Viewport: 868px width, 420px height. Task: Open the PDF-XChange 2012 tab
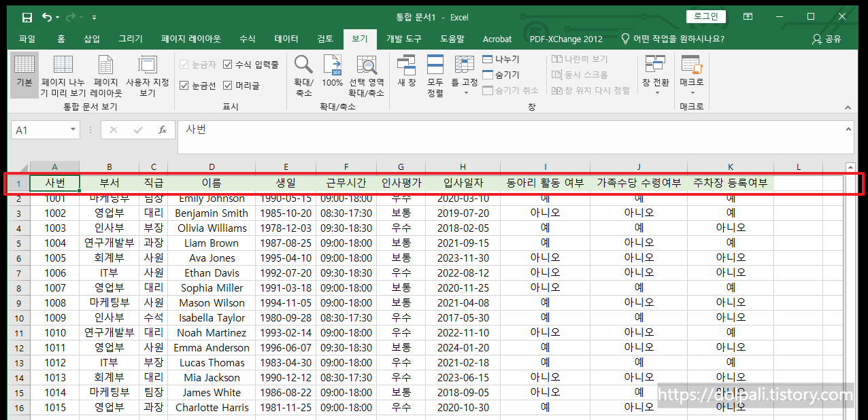pyautogui.click(x=566, y=39)
